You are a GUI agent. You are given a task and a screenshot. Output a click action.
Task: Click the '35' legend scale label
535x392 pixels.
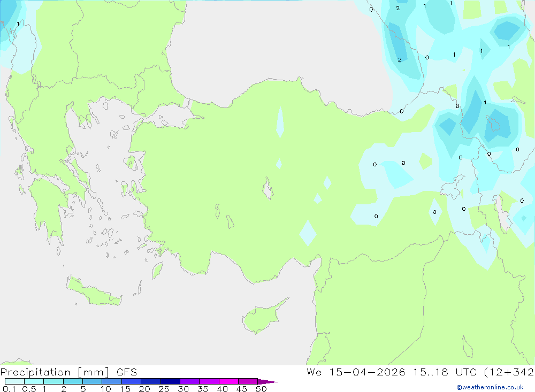click(203, 389)
